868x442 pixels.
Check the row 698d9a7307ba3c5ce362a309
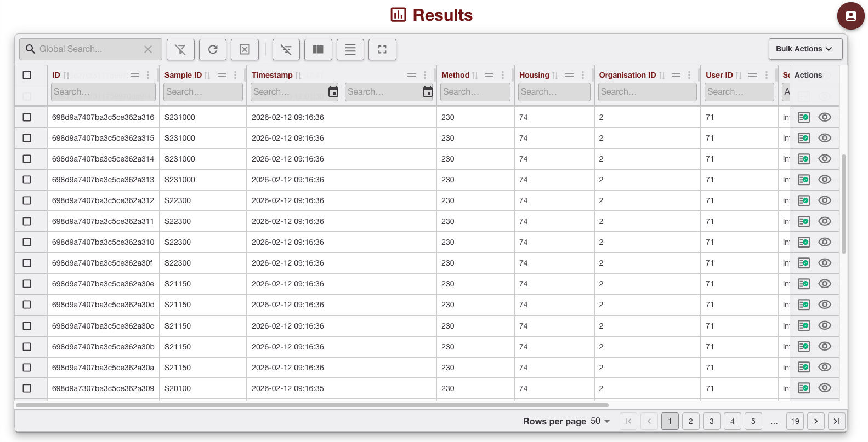[x=27, y=388]
